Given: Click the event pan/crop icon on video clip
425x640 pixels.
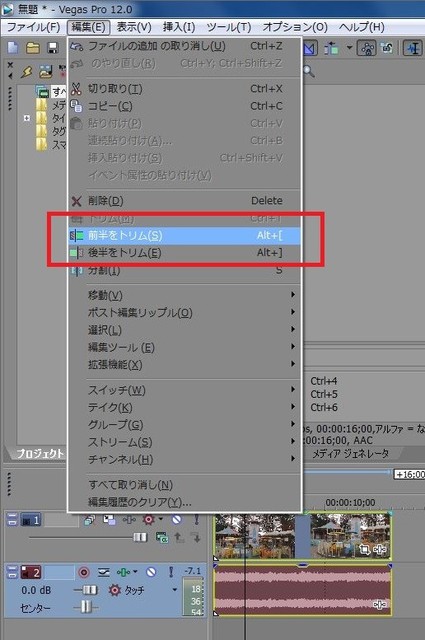Looking at the screenshot, I should pyautogui.click(x=364, y=549).
